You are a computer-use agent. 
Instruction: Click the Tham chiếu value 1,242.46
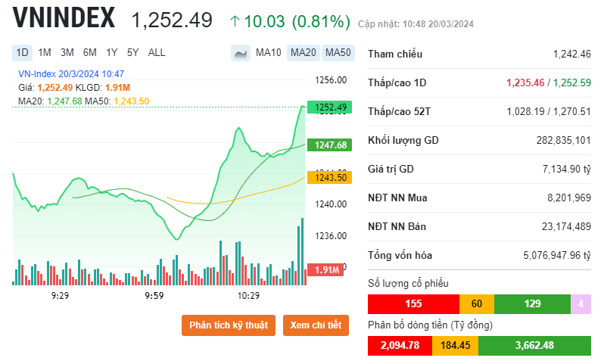(x=572, y=54)
